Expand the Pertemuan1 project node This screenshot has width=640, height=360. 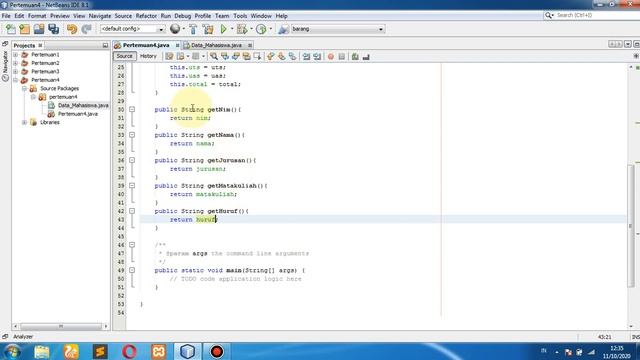[x=16, y=54]
